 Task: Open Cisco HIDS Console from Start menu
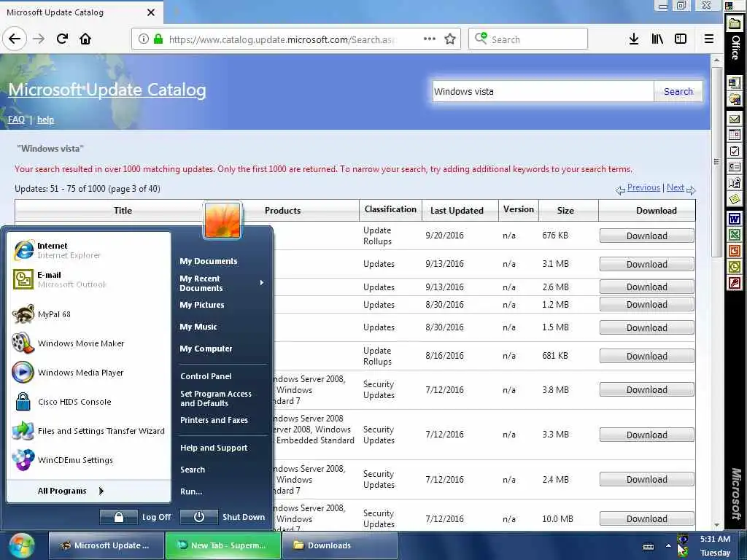(x=89, y=402)
